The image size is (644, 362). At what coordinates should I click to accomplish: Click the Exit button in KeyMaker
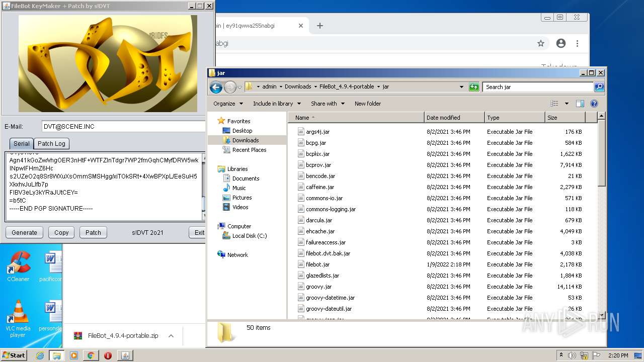(198, 232)
